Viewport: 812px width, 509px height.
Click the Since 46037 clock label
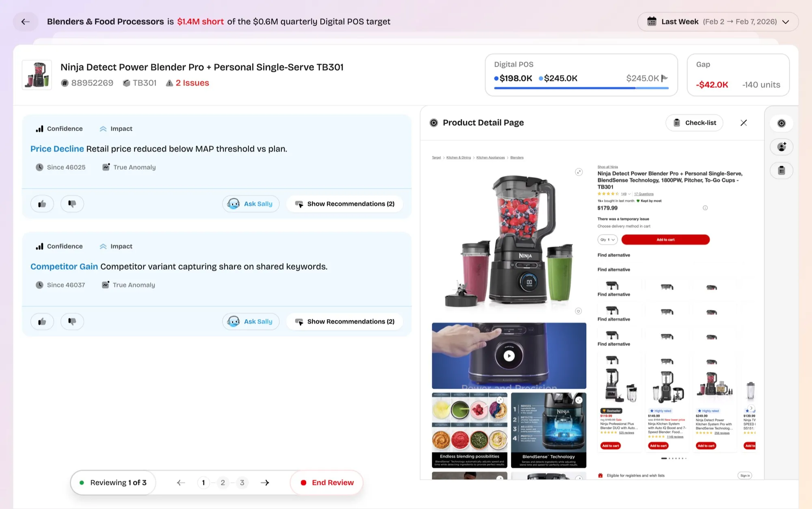pos(60,285)
